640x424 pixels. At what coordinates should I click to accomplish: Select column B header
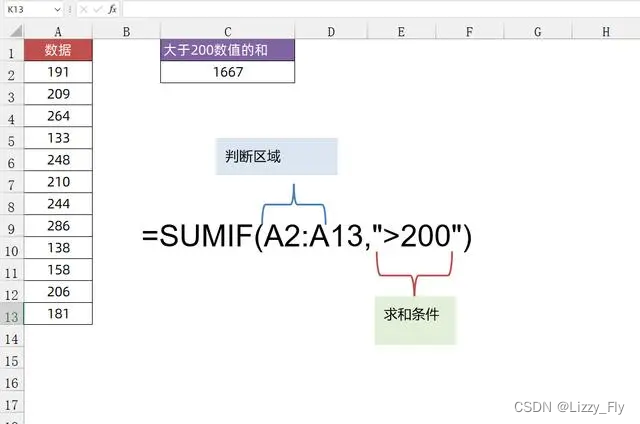click(x=126, y=31)
